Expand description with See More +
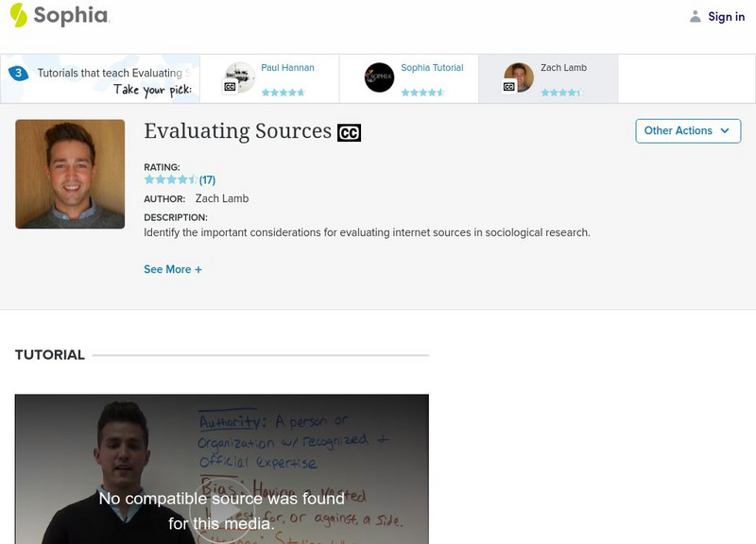756x544 pixels. pyautogui.click(x=172, y=269)
